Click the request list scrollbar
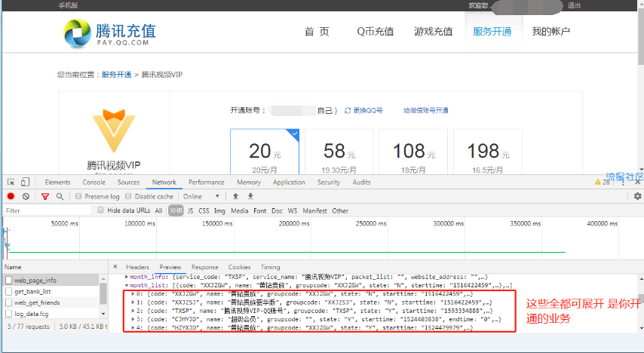 [103, 294]
